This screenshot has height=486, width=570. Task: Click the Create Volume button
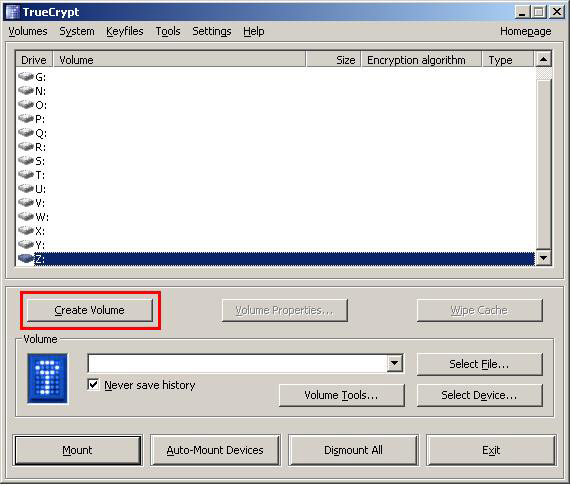coord(90,310)
